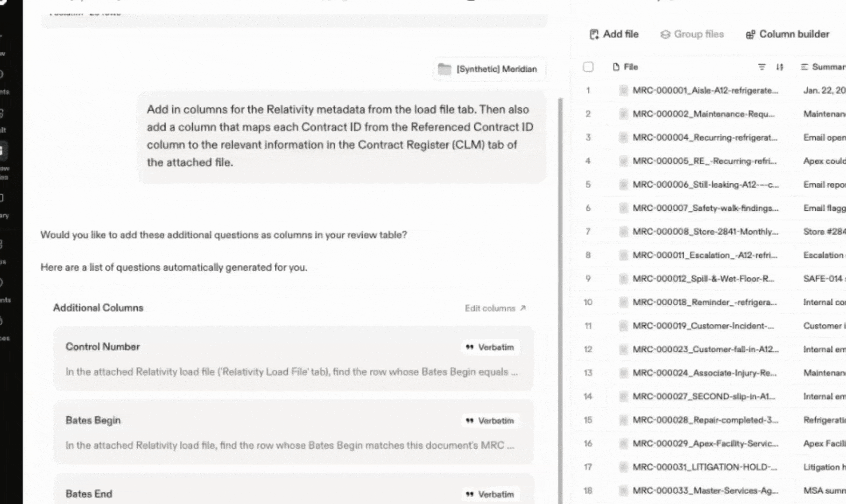Click the Add file button
This screenshot has height=504, width=846.
(614, 34)
